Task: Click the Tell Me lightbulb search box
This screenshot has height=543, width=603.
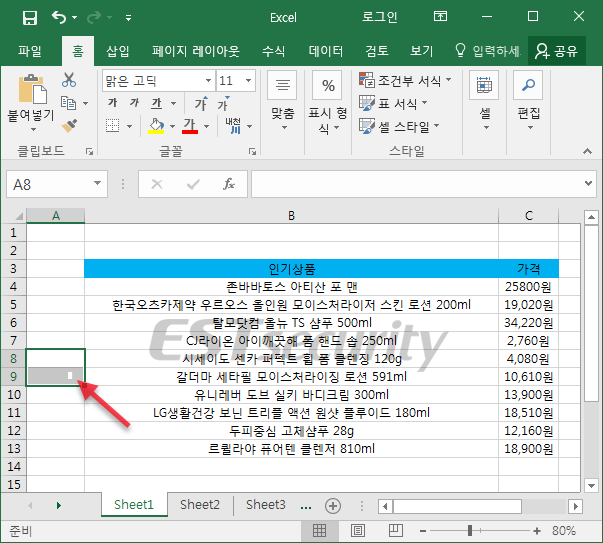Action: click(x=488, y=51)
